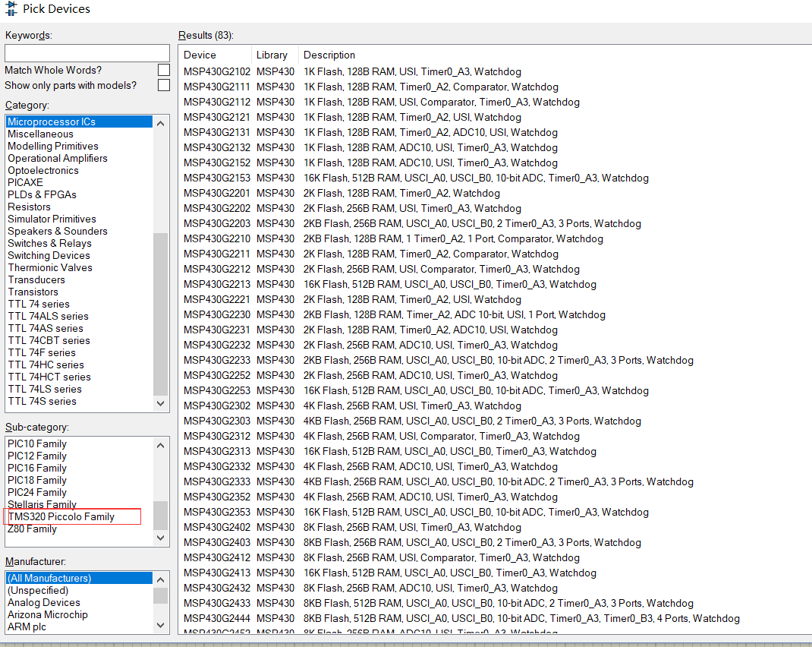
Task: Select device MSP430G2333 in results
Action: 216,481
